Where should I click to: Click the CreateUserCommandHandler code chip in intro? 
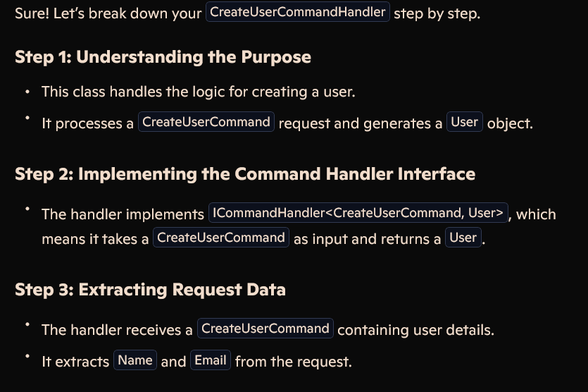click(x=298, y=12)
